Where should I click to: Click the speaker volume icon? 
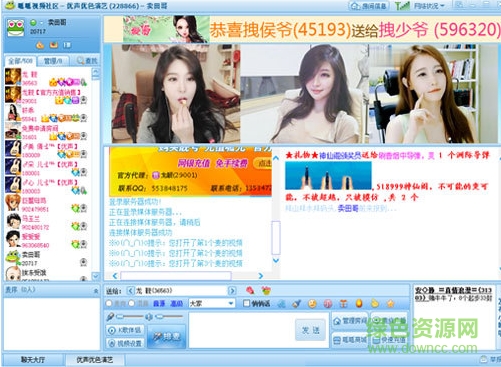tap(149, 316)
